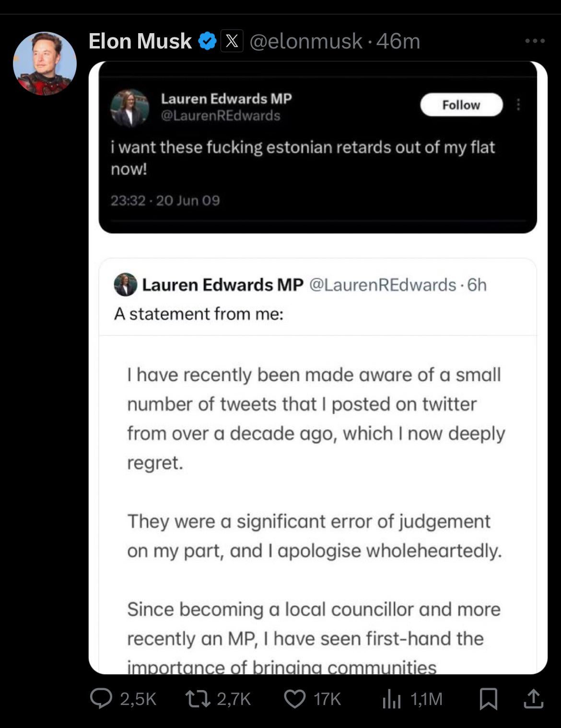View post analytics bar chart icon
The image size is (561, 728).
point(391,699)
